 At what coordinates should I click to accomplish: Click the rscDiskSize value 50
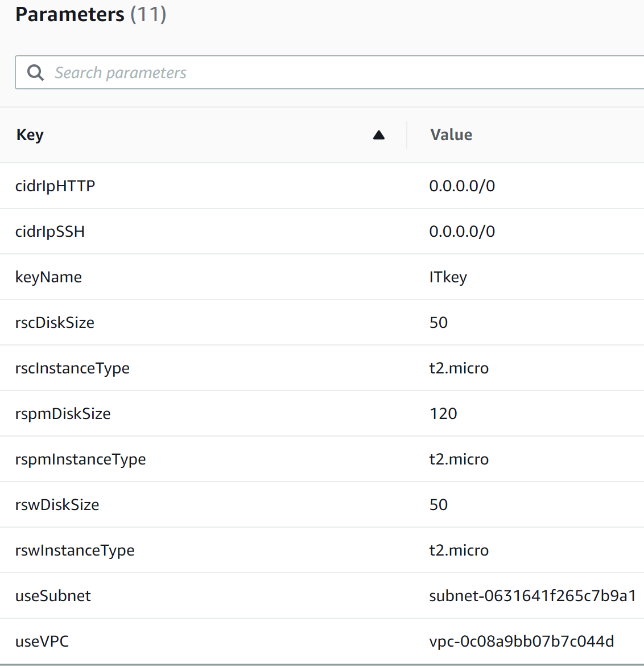[x=439, y=322]
